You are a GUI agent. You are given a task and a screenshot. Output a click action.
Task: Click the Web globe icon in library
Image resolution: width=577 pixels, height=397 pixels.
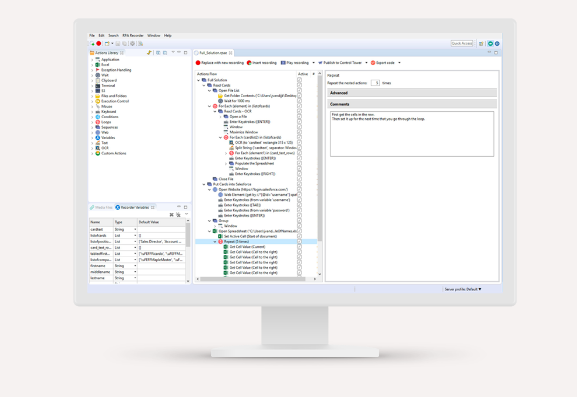[x=98, y=132]
